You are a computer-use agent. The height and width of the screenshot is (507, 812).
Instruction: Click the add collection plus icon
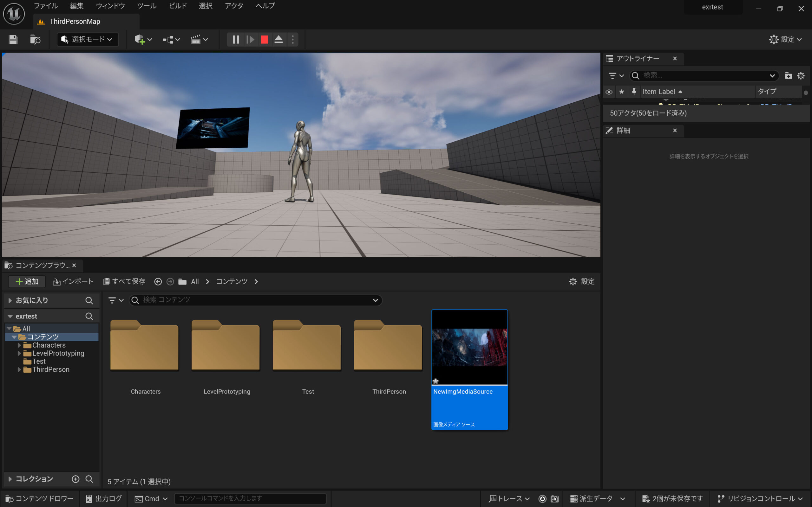(75, 479)
